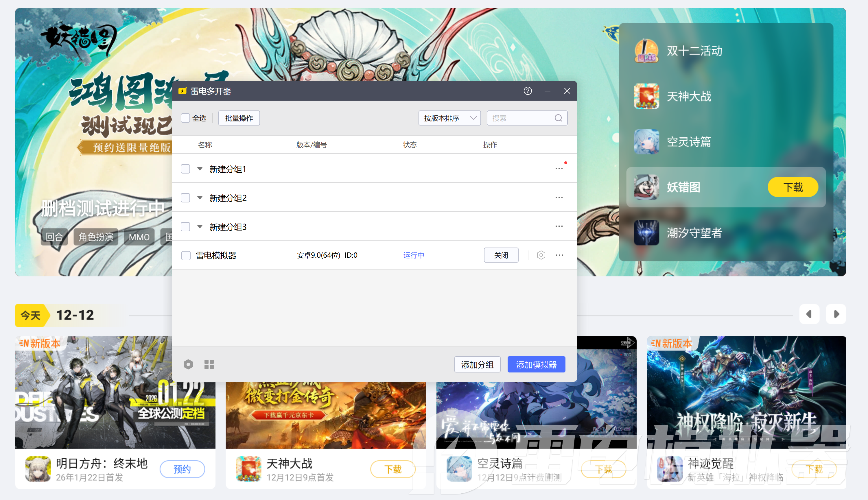Open settings hexagon icon for 雷电模拟器
The image size is (868, 500).
[x=541, y=255]
